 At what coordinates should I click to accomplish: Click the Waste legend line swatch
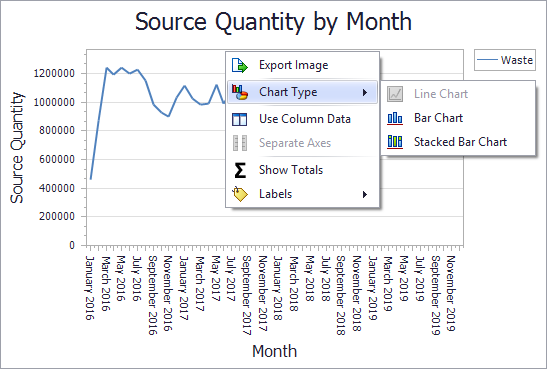pos(487,60)
